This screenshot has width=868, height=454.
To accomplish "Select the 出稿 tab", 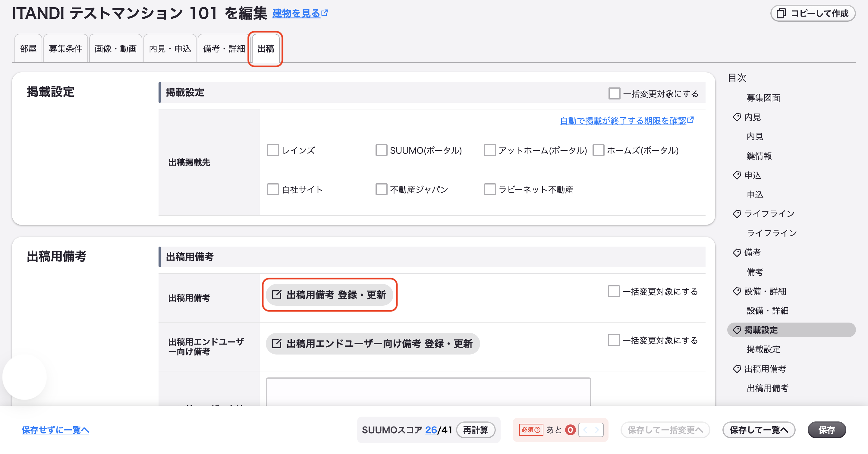I will (266, 49).
